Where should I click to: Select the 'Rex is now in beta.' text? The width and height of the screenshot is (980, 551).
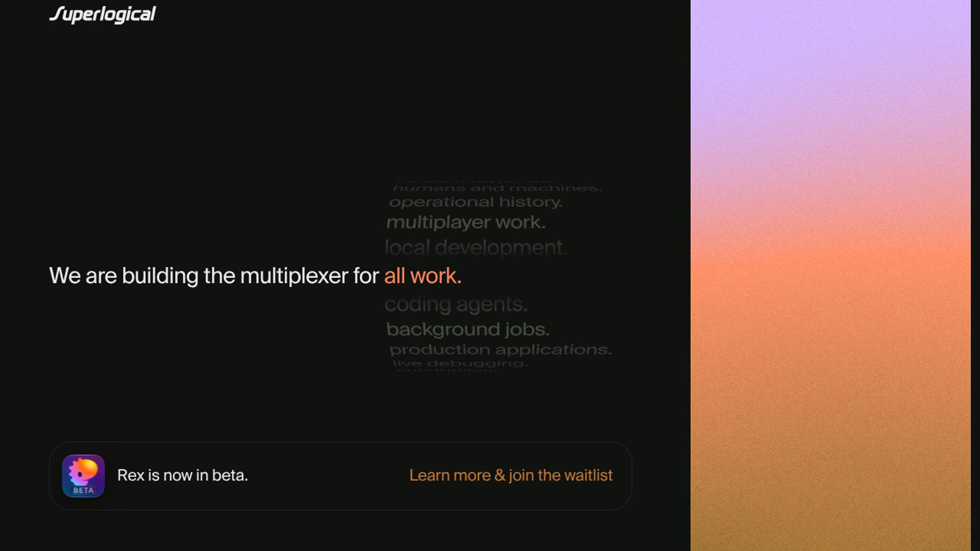coord(182,475)
